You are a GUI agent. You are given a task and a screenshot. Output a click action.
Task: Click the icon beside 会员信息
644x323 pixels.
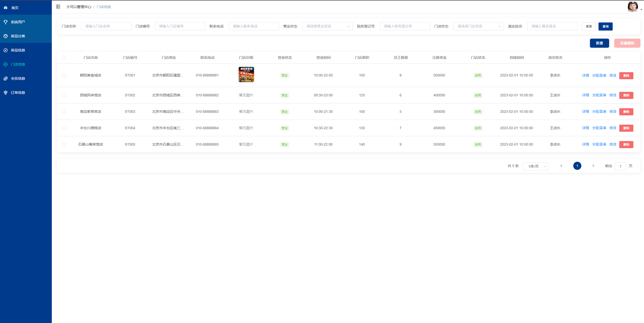coord(6,78)
